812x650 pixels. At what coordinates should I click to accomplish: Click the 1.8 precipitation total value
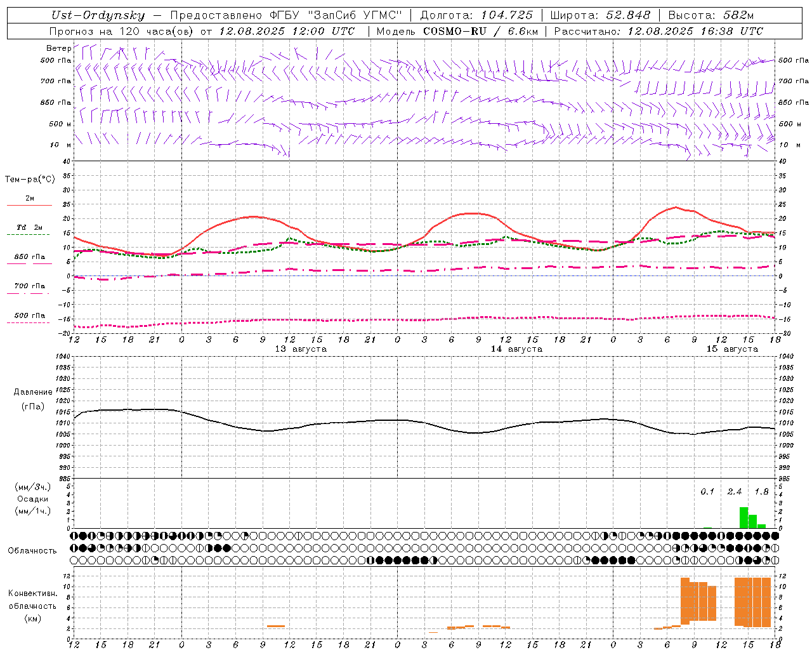761,492
